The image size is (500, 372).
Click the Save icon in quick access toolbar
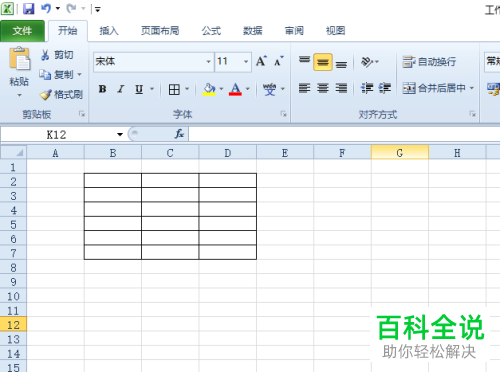(29, 9)
